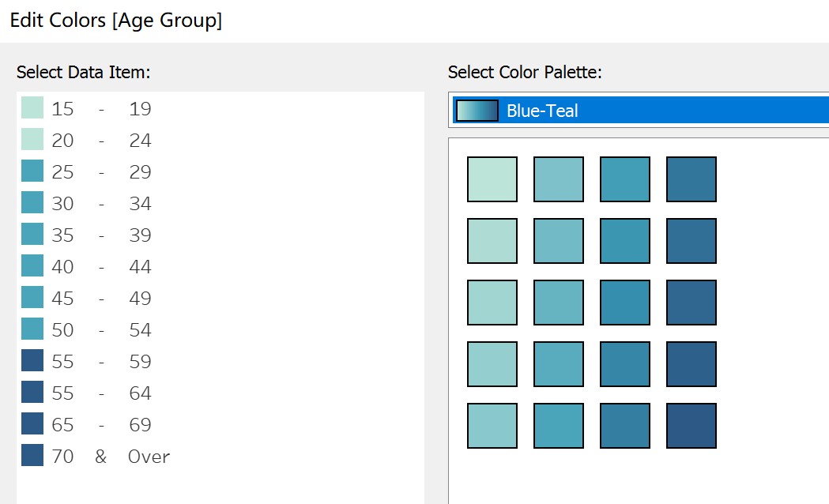Click the Blue-Teal gradient preview icon
This screenshot has width=829, height=504.
point(477,111)
